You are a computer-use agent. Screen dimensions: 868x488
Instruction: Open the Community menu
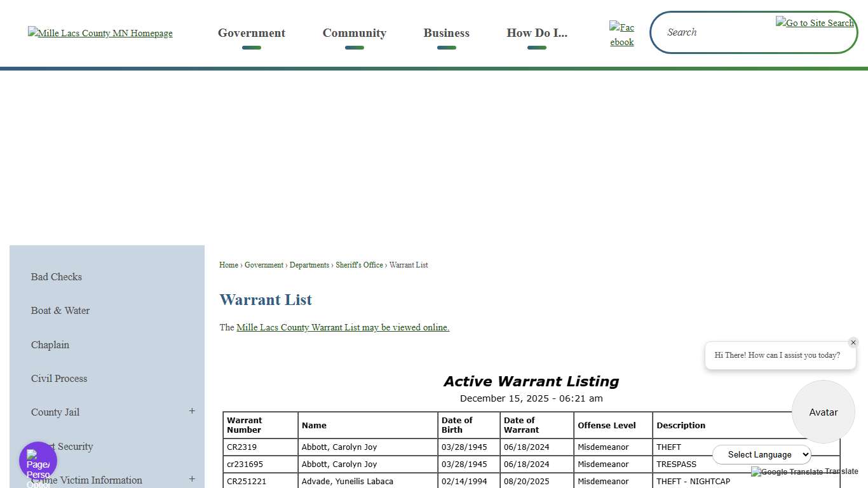[354, 33]
